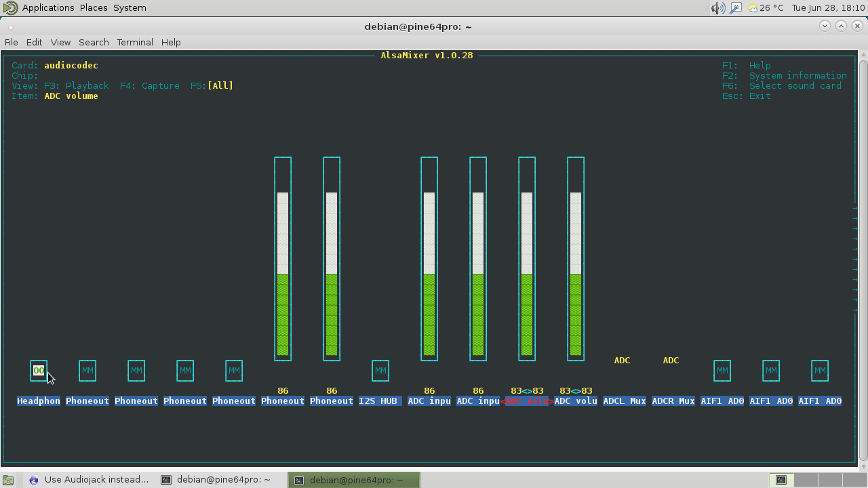
Task: Switch to the first workspace in the pager
Action: 781,480
